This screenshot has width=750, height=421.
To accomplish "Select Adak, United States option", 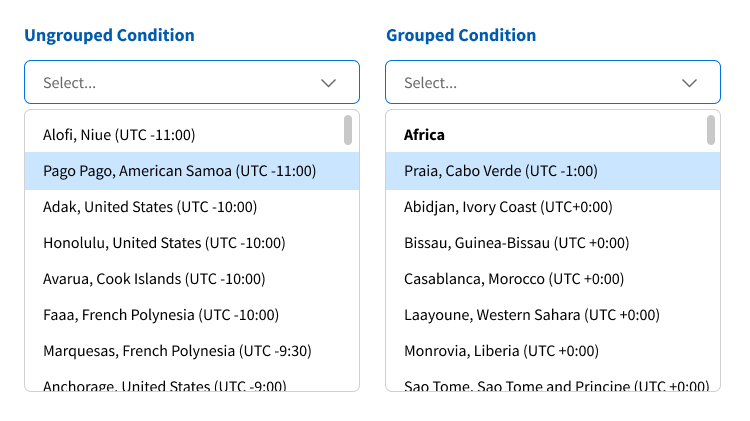I will tap(150, 207).
